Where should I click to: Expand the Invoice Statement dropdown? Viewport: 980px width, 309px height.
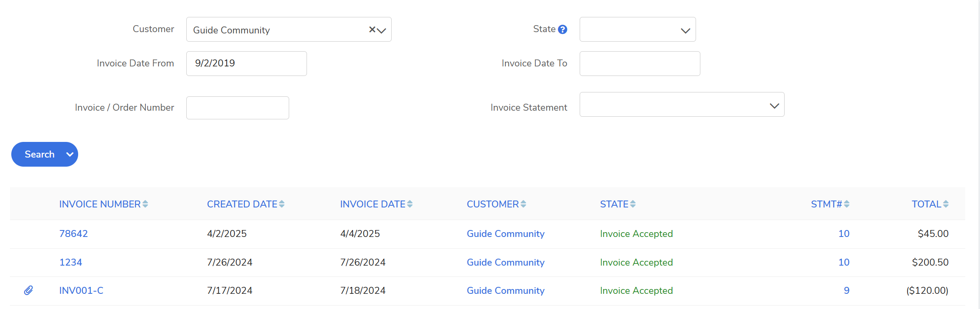click(x=682, y=105)
